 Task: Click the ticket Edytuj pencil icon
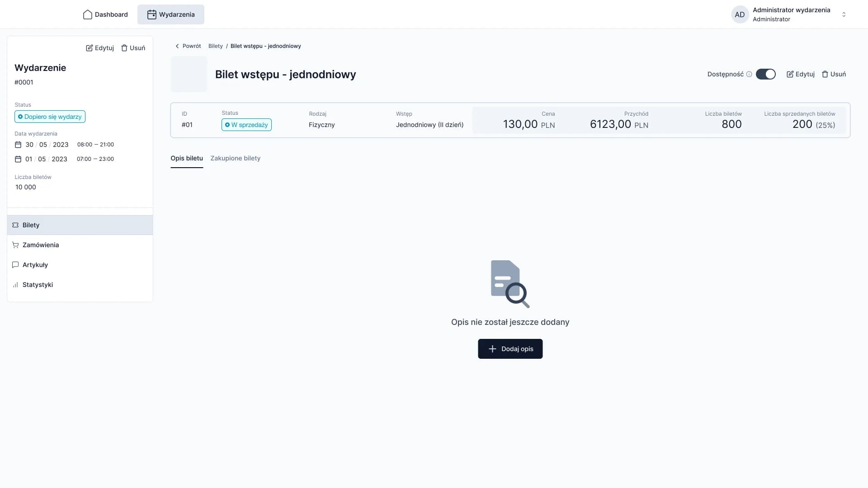790,74
